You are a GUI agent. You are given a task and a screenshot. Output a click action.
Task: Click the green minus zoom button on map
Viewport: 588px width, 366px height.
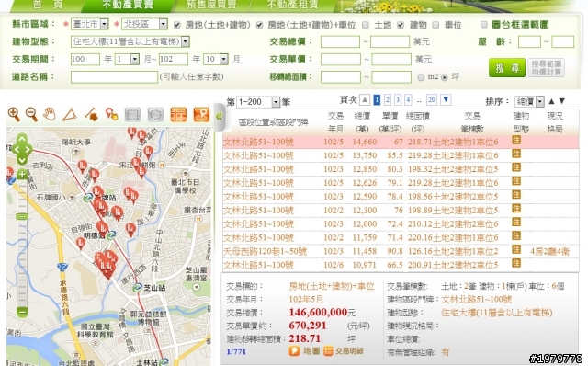point(22,312)
